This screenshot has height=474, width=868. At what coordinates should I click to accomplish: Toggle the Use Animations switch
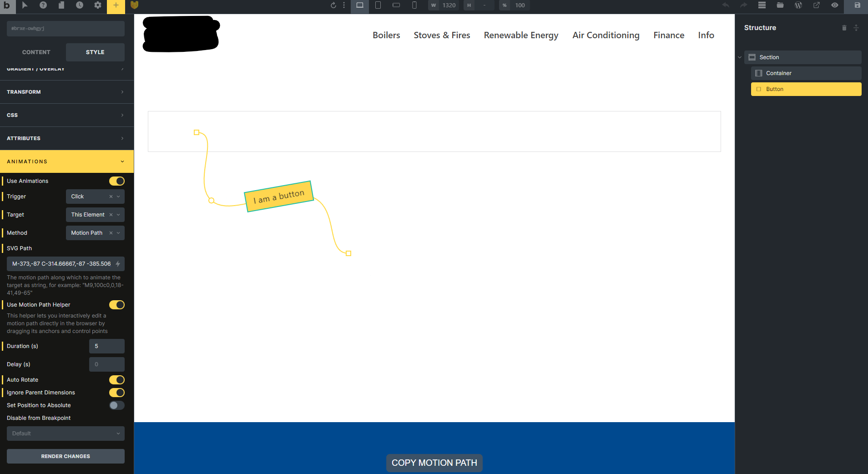117,181
